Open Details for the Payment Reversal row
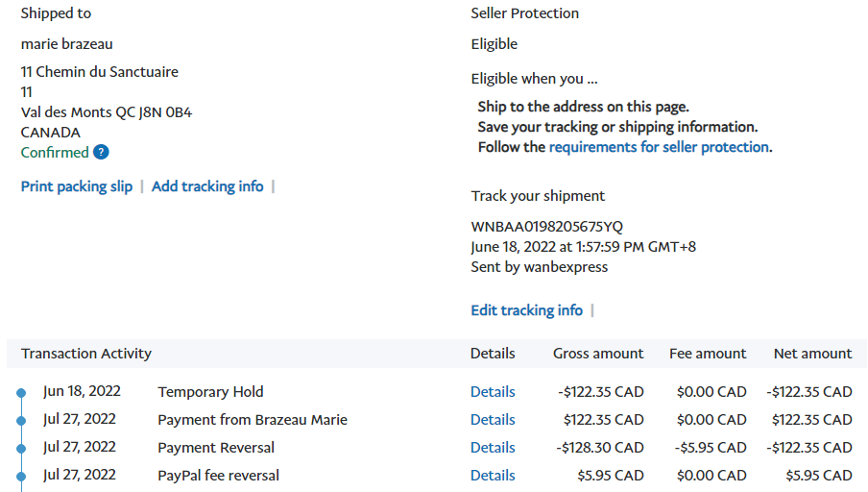Image resolution: width=868 pixels, height=492 pixels. [493, 448]
